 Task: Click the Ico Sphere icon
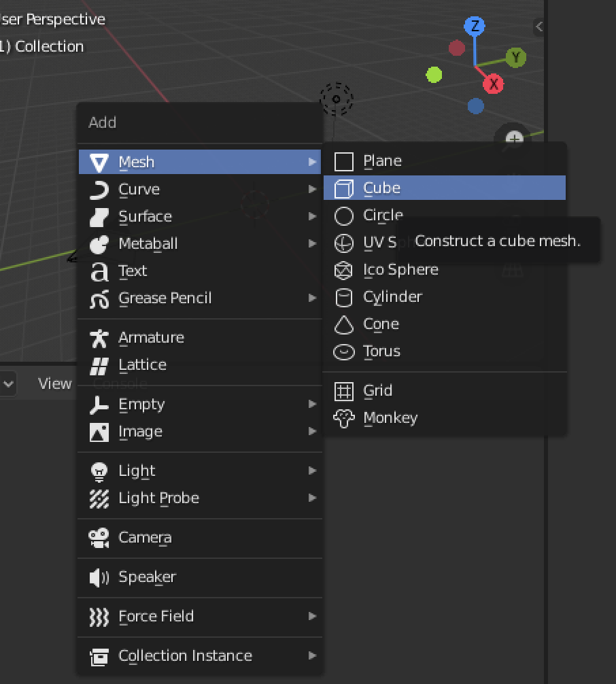click(343, 270)
